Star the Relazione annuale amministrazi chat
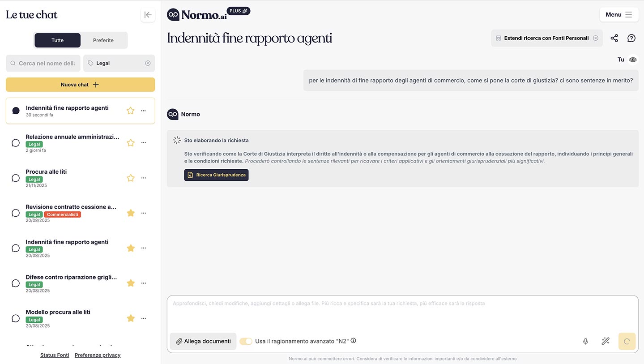Screen dimensions: 644x364 tap(130, 142)
